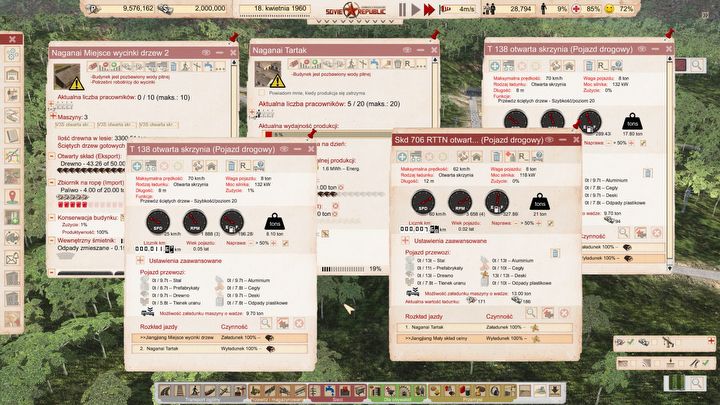Click trash icon in Skd 706 toolbar
720x405 pixels.
[496, 157]
